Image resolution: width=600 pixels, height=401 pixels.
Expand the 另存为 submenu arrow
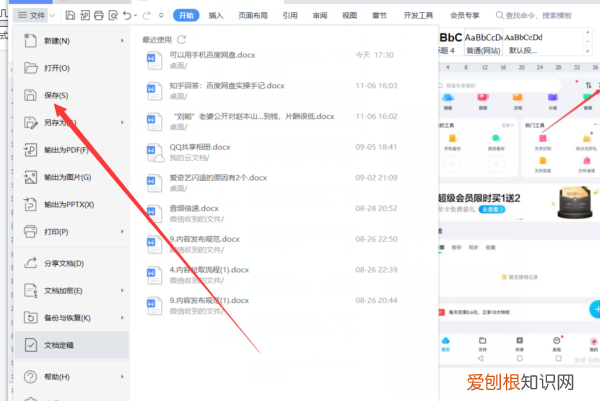[x=122, y=122]
